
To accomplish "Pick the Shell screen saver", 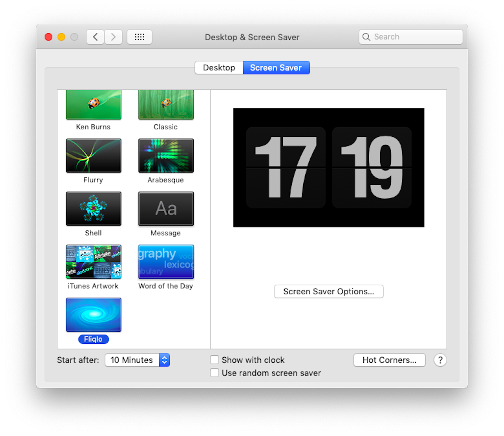I will tap(93, 208).
